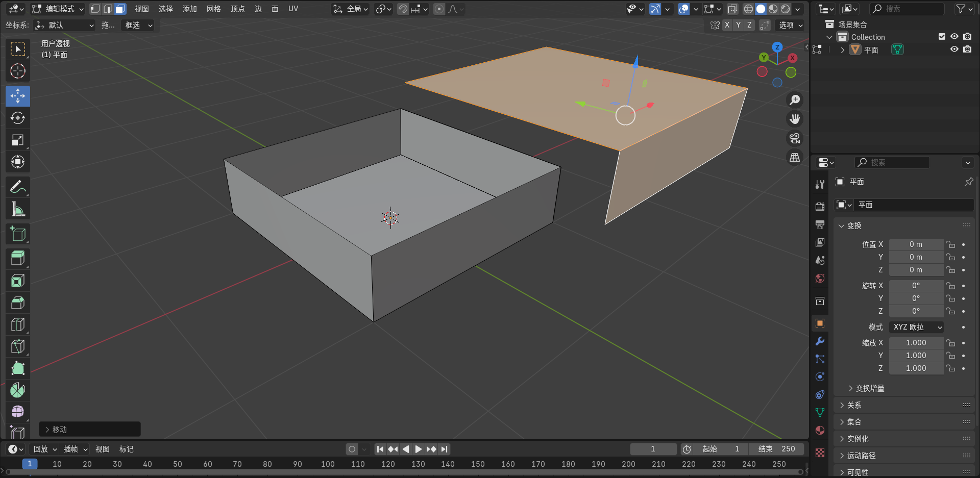This screenshot has width=980, height=478.
Task: Open the 选项 options dropdown
Action: 790,25
